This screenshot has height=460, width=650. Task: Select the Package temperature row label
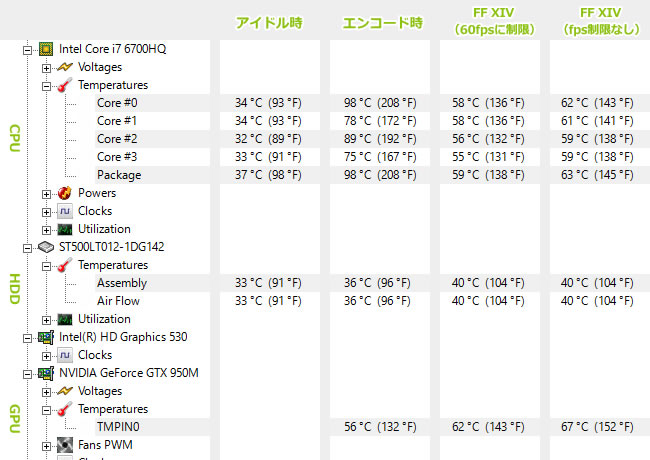(x=119, y=175)
